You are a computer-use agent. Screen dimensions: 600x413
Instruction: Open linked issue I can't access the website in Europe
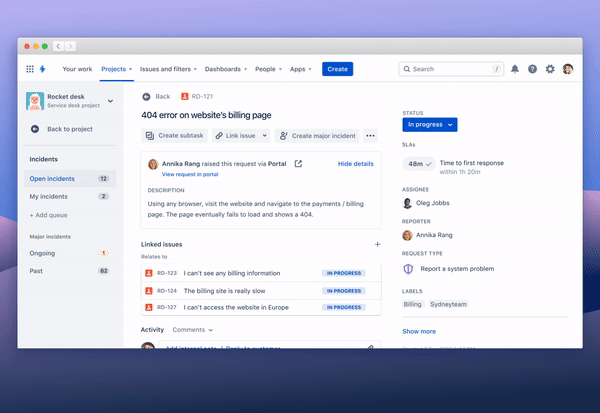pos(236,307)
